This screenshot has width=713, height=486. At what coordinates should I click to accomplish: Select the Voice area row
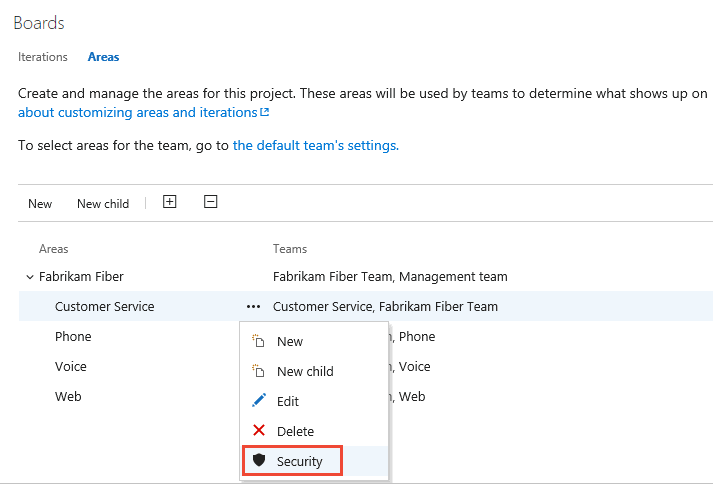point(71,367)
